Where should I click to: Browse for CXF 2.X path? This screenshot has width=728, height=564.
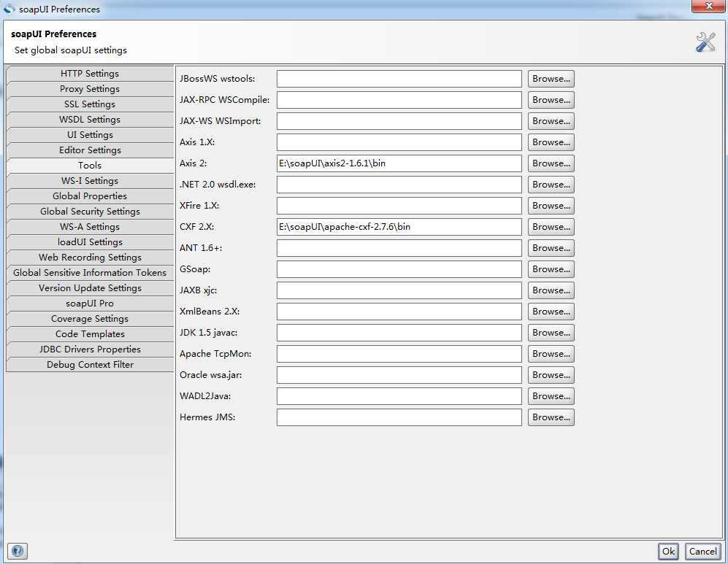[551, 227]
